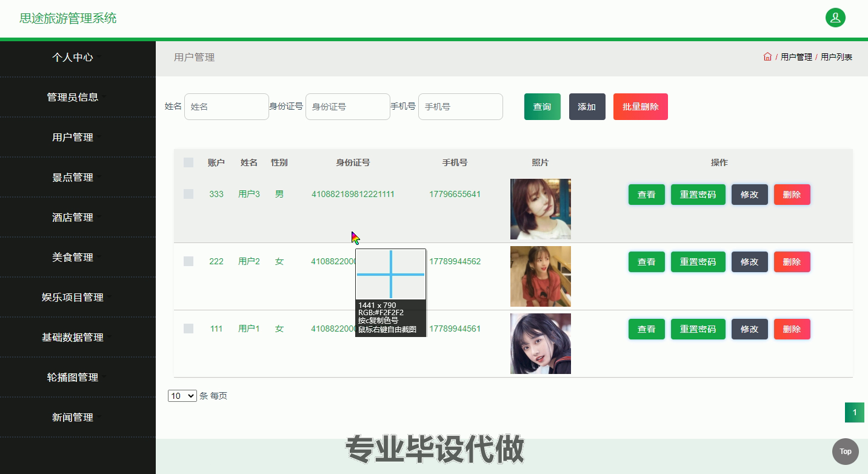Expand 娱乐项目管理 sidebar menu
Viewport: 868px width, 474px height.
coord(78,297)
